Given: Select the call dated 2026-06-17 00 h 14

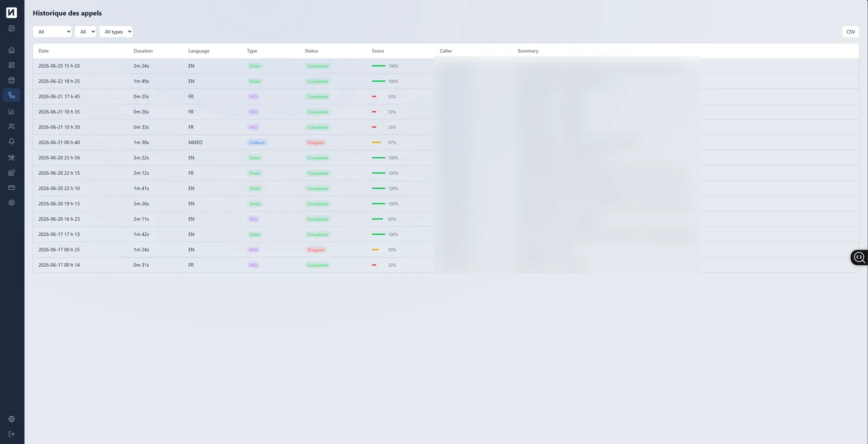Looking at the screenshot, I should [446, 265].
